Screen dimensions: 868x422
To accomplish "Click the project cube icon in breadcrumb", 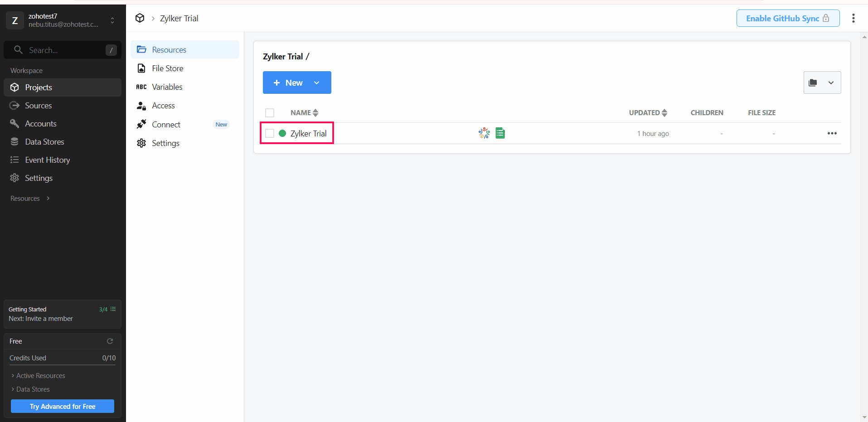I will (140, 18).
